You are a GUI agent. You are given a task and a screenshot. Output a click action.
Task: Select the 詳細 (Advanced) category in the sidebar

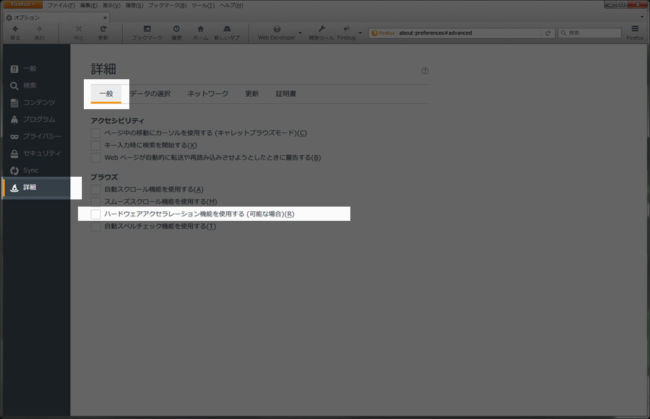pos(36,188)
